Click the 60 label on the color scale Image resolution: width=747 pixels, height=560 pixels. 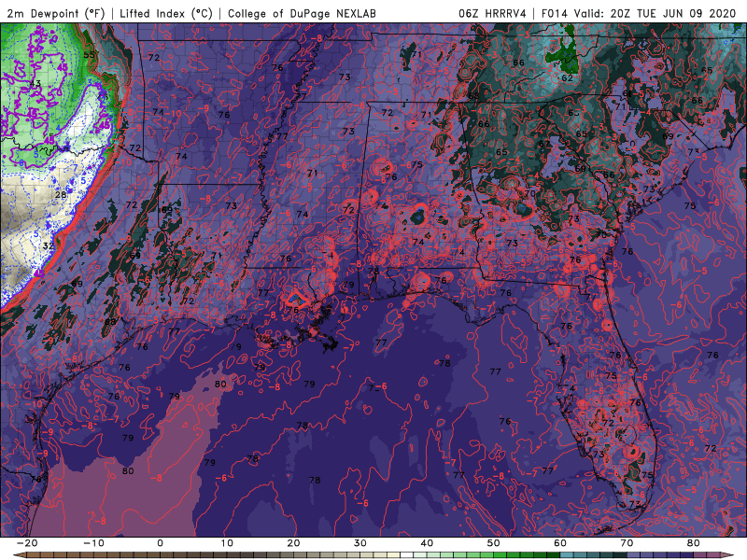(x=560, y=543)
